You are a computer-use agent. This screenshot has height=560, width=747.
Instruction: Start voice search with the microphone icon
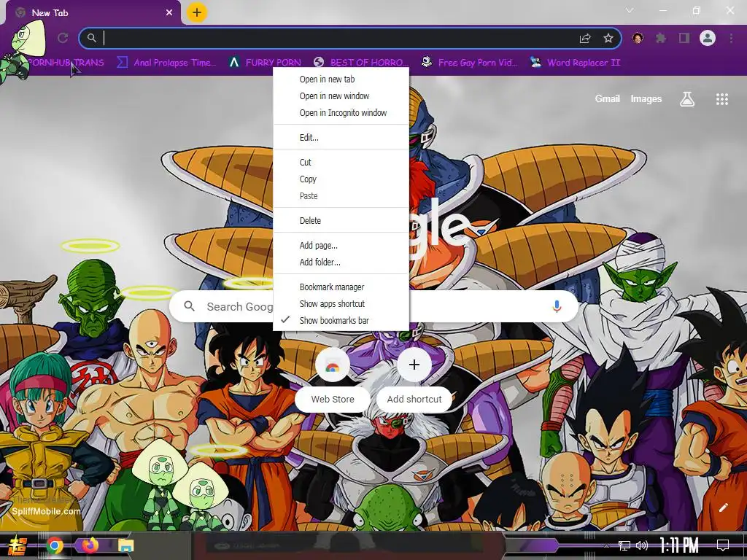(x=557, y=306)
